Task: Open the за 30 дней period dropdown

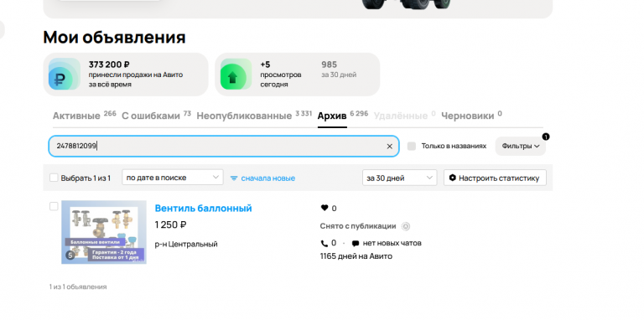Action: click(399, 178)
